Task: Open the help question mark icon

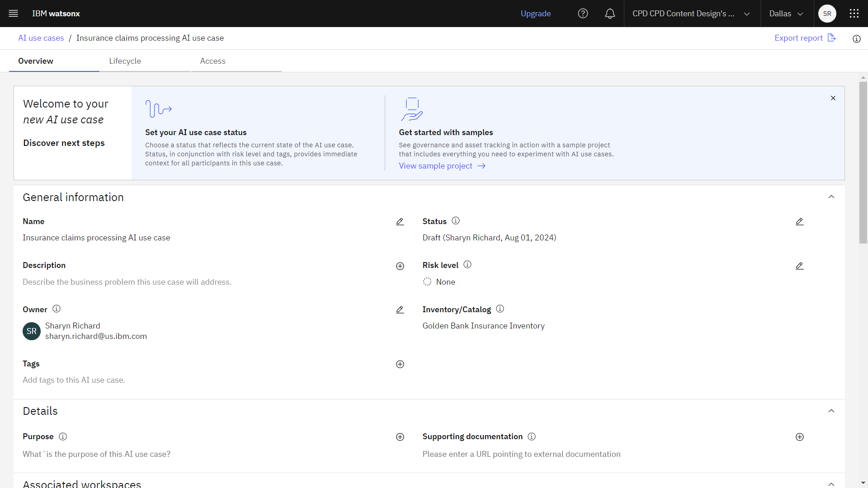Action: 583,14
